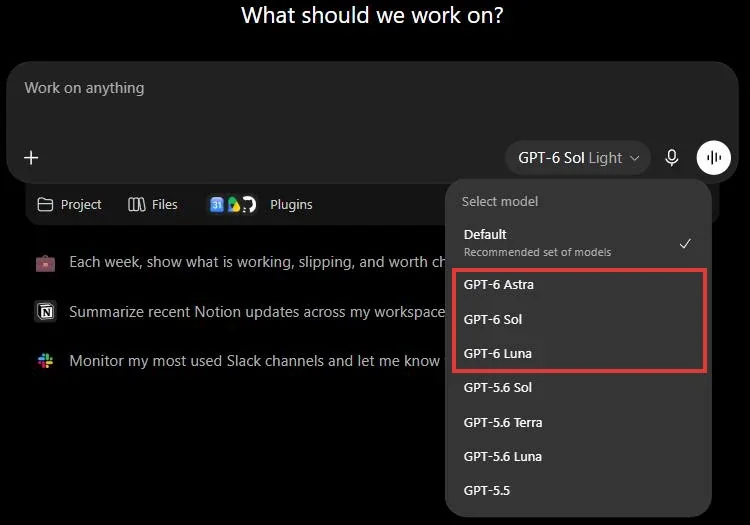Image resolution: width=750 pixels, height=525 pixels.
Task: Open the GPT-6 Sol Light model dropdown
Action: click(x=578, y=158)
